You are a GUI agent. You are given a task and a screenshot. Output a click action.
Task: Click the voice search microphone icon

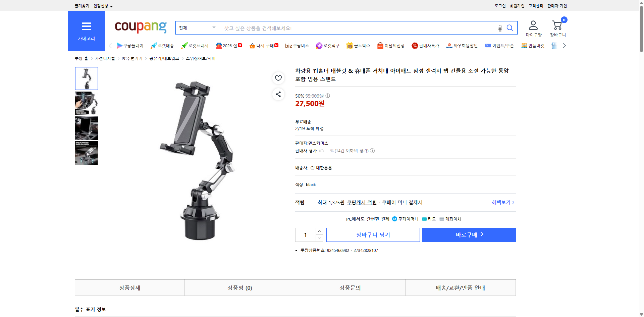pyautogui.click(x=499, y=28)
